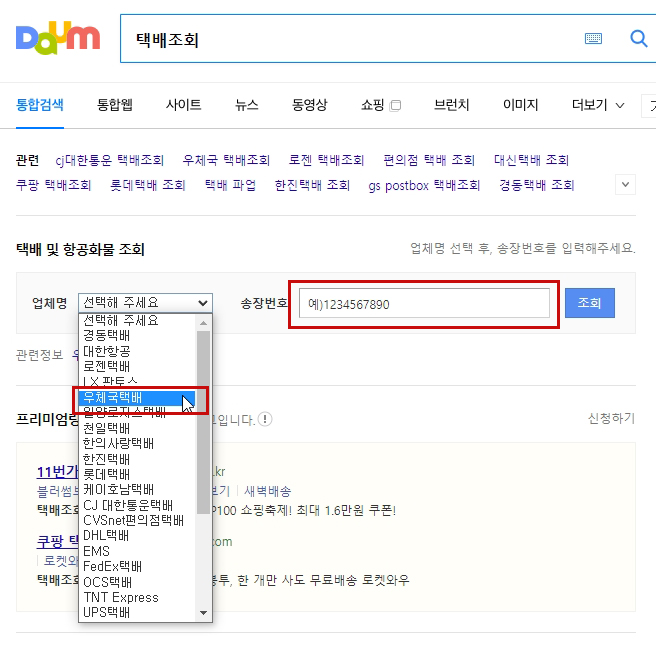
Task: Click the dropdown list scrollbar thumb
Action: click(x=203, y=422)
